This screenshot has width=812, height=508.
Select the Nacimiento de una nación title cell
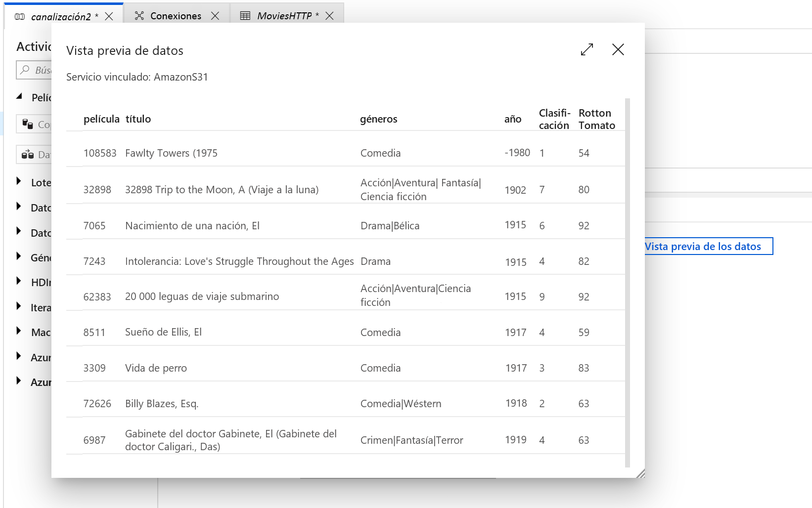(192, 226)
